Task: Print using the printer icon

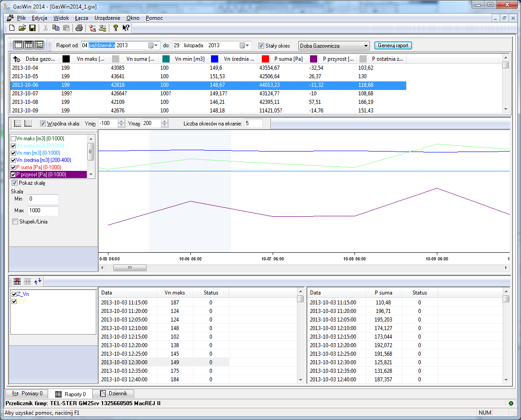Action: (79, 28)
